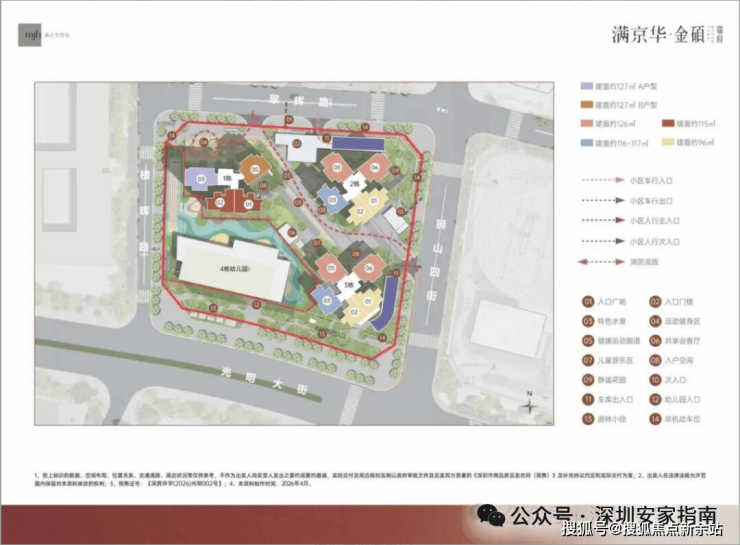Click blue unit 03 of 3栋
The height and width of the screenshot is (545, 740).
point(327,301)
